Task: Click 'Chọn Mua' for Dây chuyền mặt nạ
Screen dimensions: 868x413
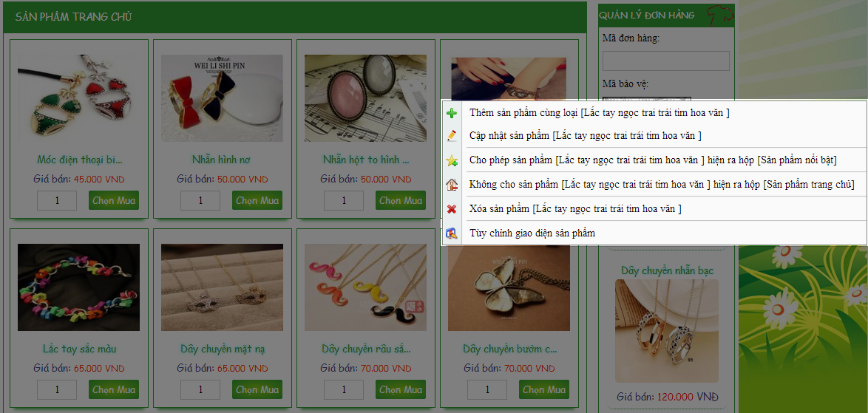Action: click(257, 389)
